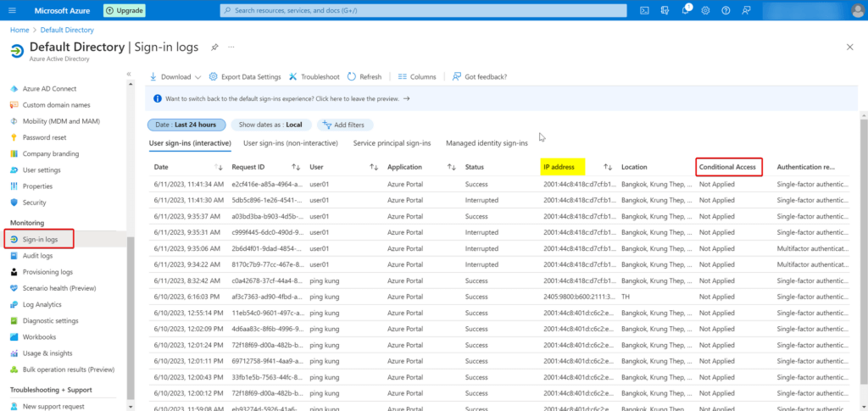This screenshot has height=411, width=868.
Task: Click the account avatar icon
Action: 858,10
